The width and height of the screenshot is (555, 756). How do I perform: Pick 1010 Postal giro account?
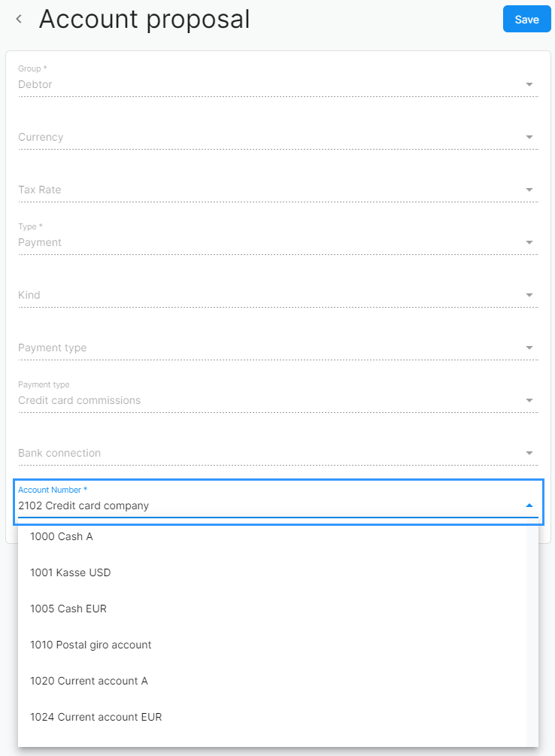coord(272,645)
